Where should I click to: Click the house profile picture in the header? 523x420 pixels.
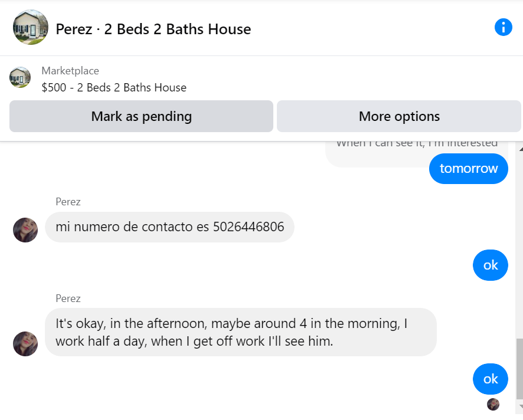[31, 27]
